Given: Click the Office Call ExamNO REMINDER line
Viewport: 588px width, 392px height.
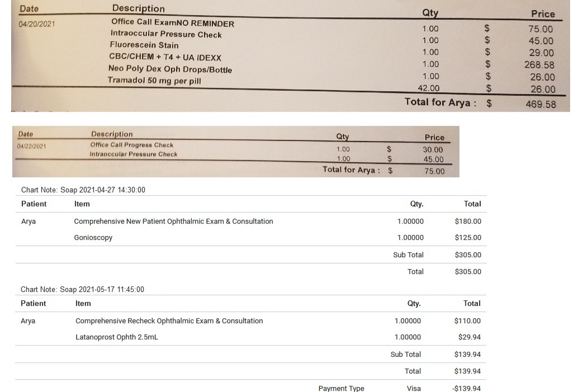Looking at the screenshot, I should click(173, 23).
